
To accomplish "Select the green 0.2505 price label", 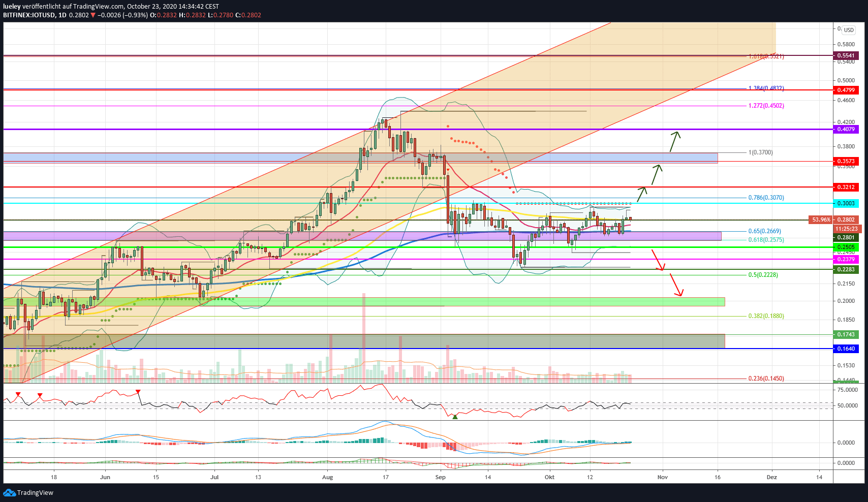I will tap(846, 247).
